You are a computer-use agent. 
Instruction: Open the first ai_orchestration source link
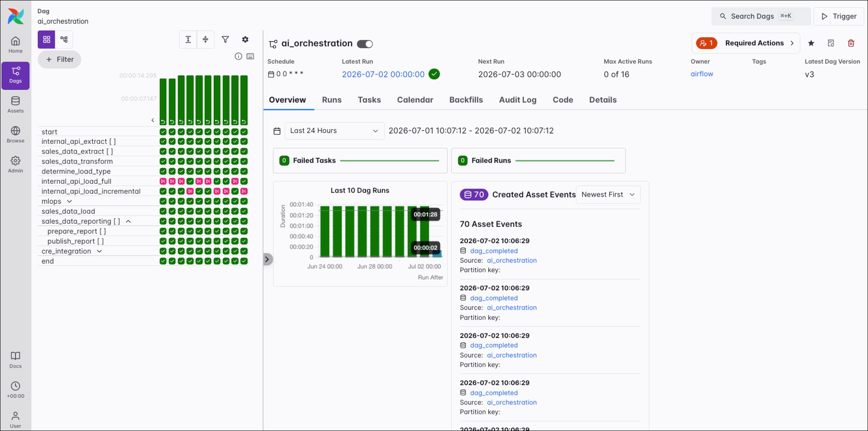512,260
